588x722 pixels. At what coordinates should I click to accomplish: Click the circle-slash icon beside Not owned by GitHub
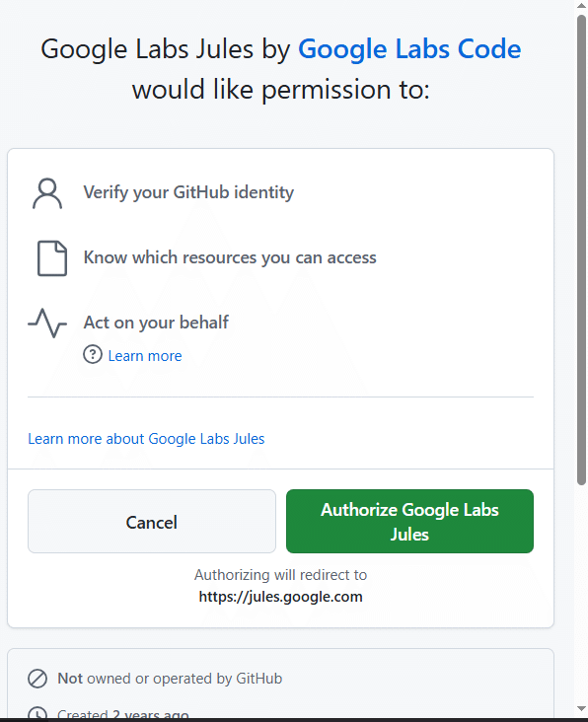point(37,679)
